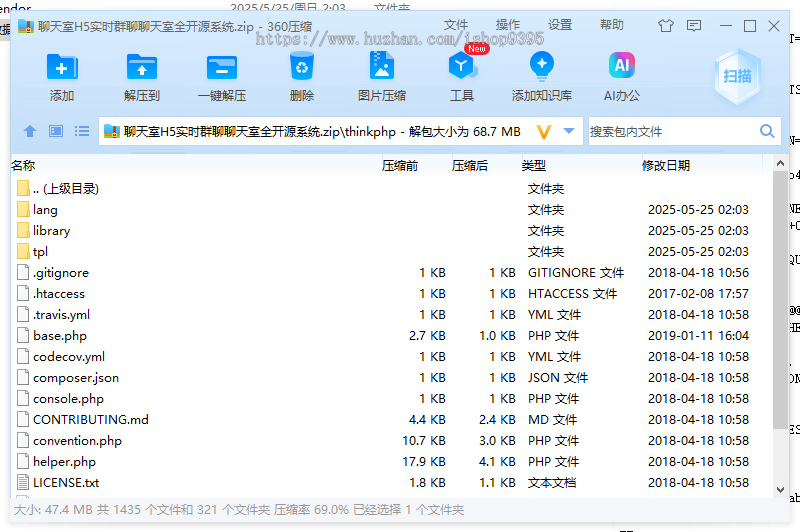Select the .htaccess file

pos(391,293)
